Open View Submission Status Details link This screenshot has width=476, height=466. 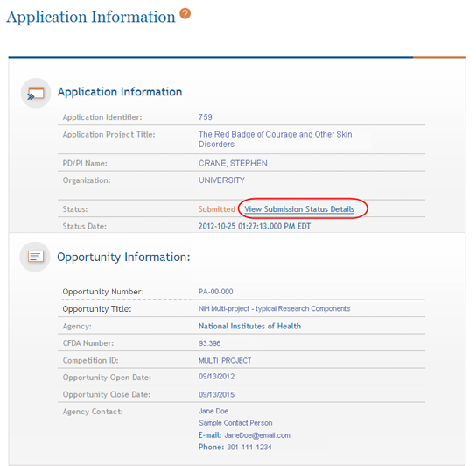click(x=299, y=209)
